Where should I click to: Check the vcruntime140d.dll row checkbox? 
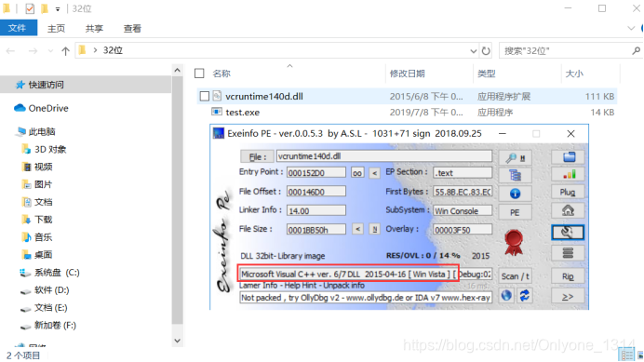(x=204, y=96)
